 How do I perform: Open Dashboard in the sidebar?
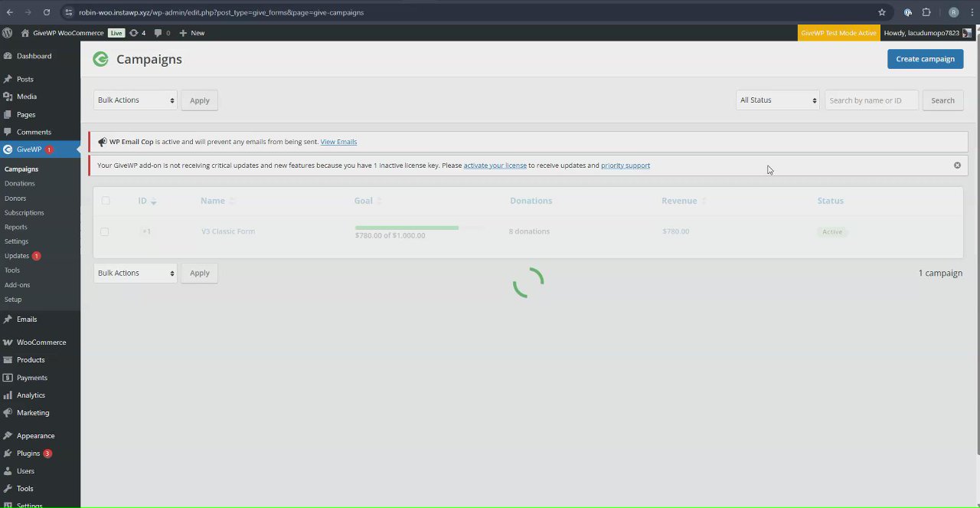[x=34, y=56]
